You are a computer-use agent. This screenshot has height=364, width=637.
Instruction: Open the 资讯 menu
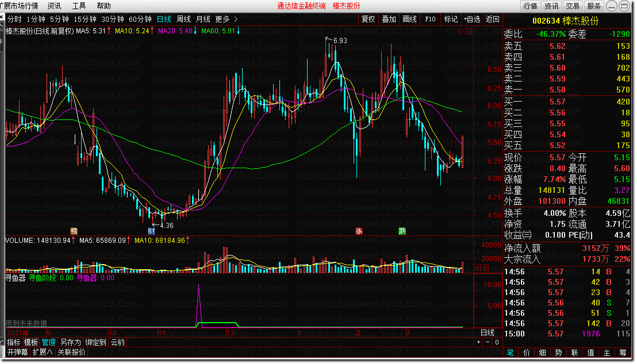click(54, 6)
